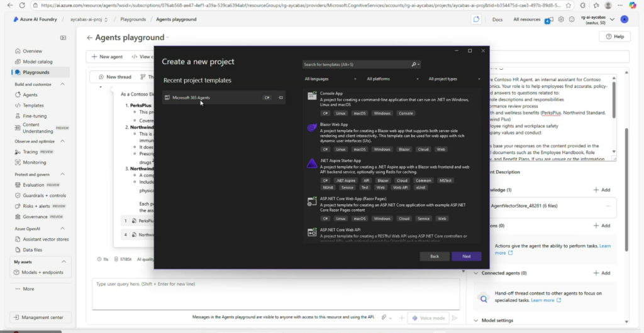The image size is (644, 333).
Task: Go to Agents in sidebar
Action: pos(30,95)
